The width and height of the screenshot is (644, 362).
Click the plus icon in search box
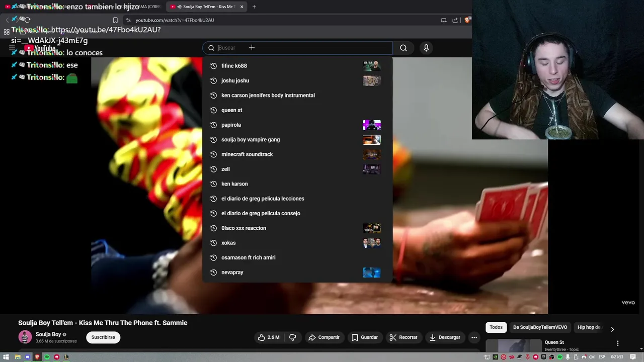tap(252, 48)
